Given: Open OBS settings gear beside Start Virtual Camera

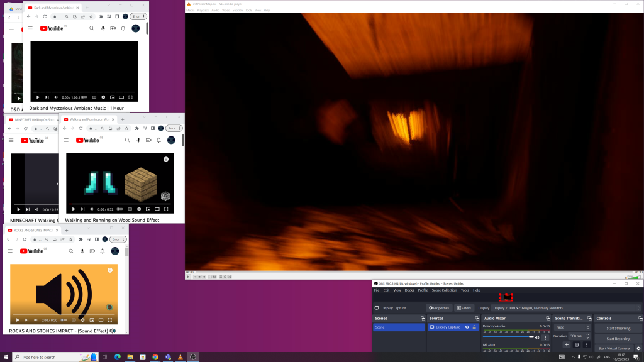Looking at the screenshot, I should 638,348.
